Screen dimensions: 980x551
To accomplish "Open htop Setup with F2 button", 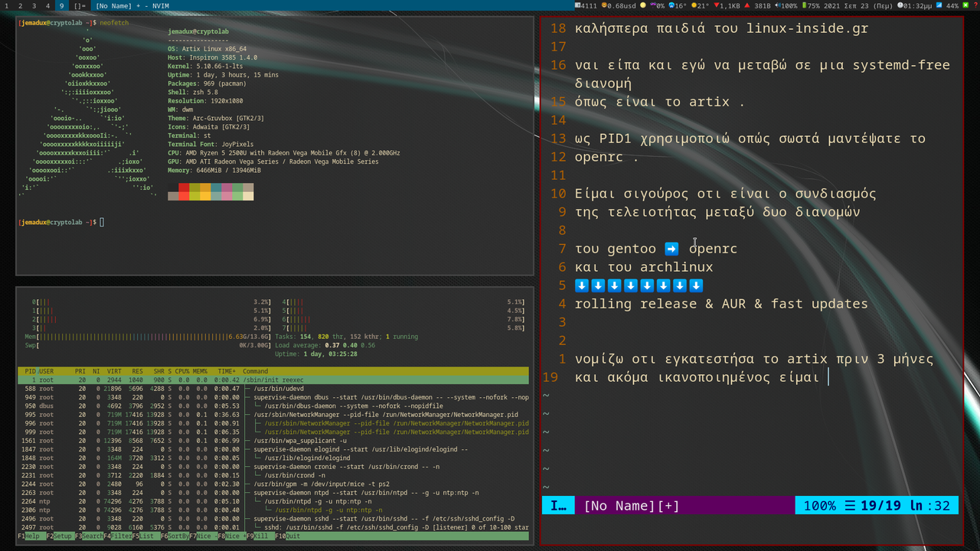I will point(60,536).
